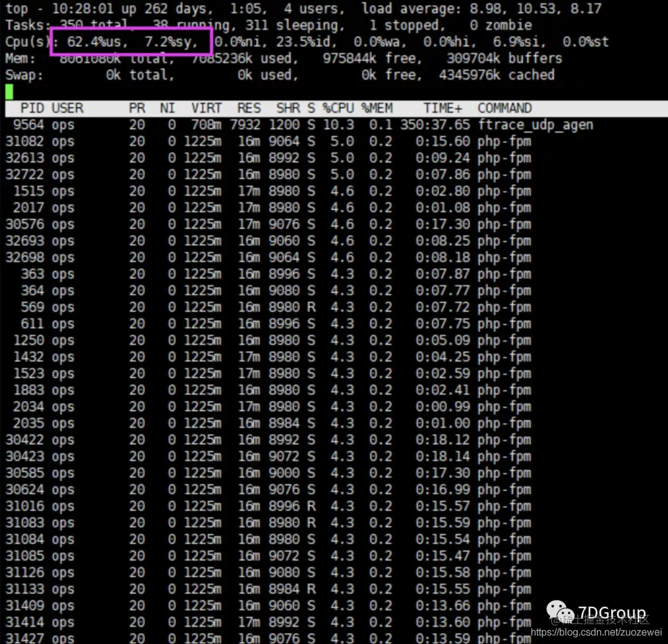Click PID 1432 process row
Viewport: 668px width, 644px height.
click(x=268, y=357)
